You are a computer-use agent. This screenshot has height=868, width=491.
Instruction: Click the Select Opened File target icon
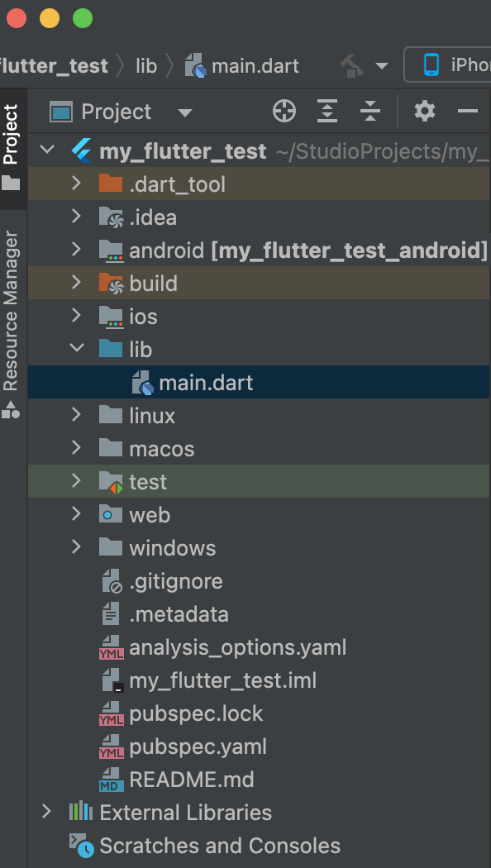click(284, 112)
